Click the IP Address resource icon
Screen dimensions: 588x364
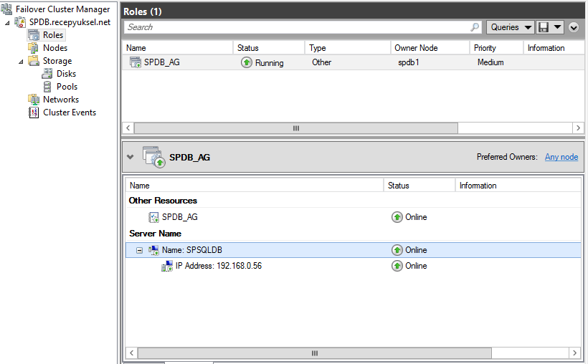(167, 266)
